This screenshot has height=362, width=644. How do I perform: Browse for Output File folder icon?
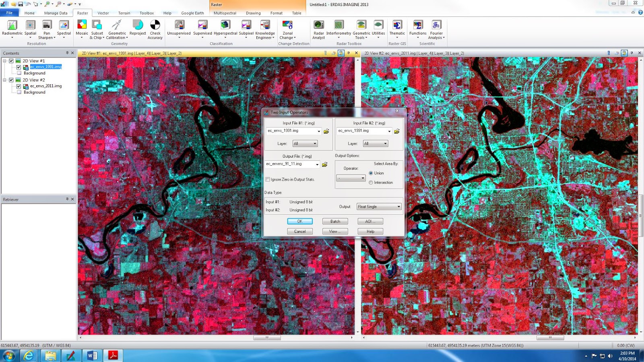coord(325,165)
